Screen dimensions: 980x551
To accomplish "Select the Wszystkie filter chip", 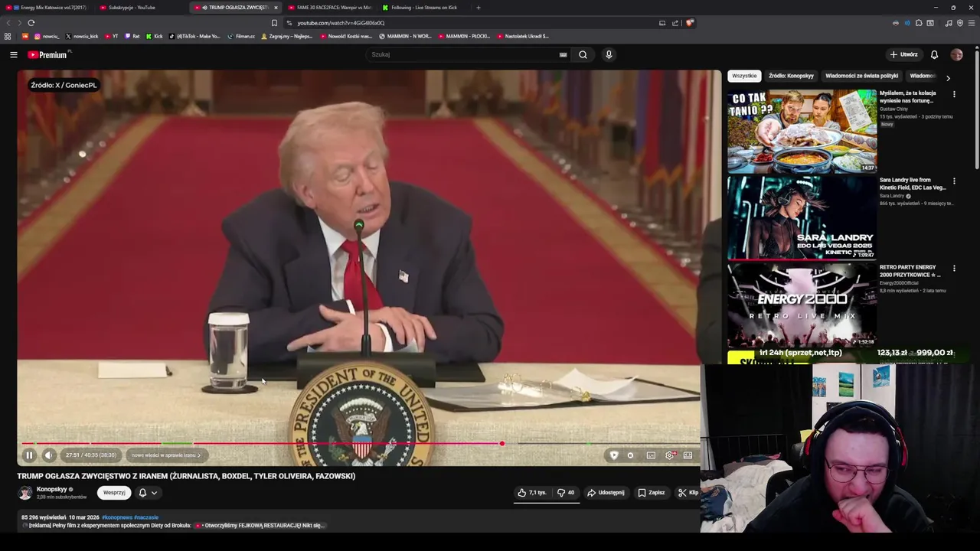I will click(x=744, y=76).
